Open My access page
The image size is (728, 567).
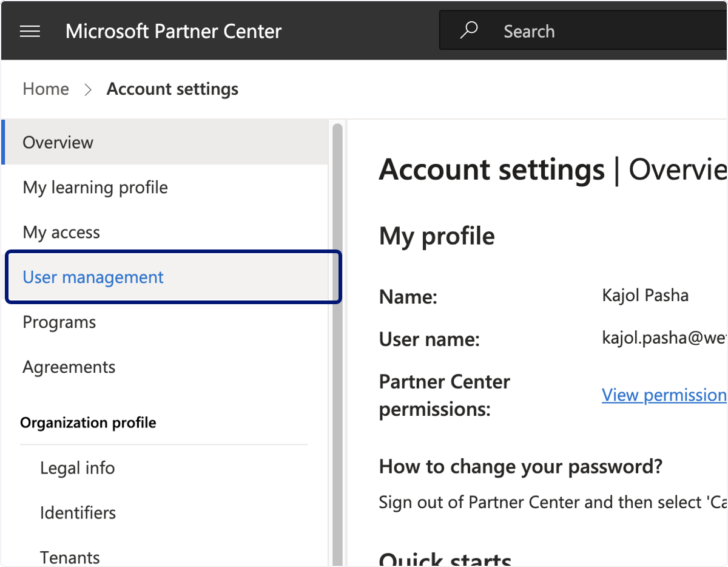click(165, 232)
